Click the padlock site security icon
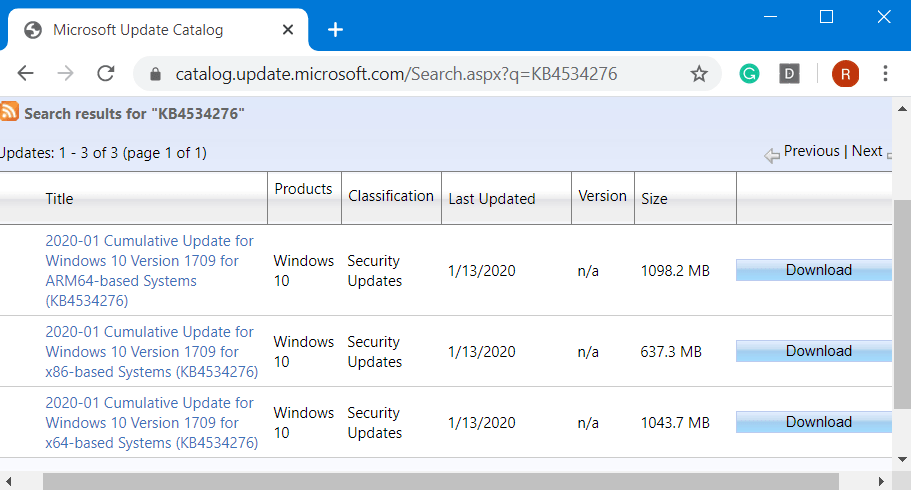 coord(155,74)
